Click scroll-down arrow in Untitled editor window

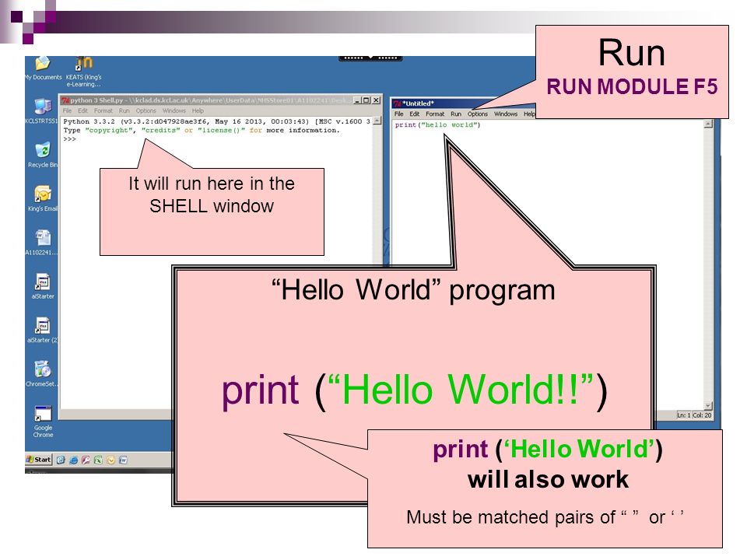click(708, 406)
